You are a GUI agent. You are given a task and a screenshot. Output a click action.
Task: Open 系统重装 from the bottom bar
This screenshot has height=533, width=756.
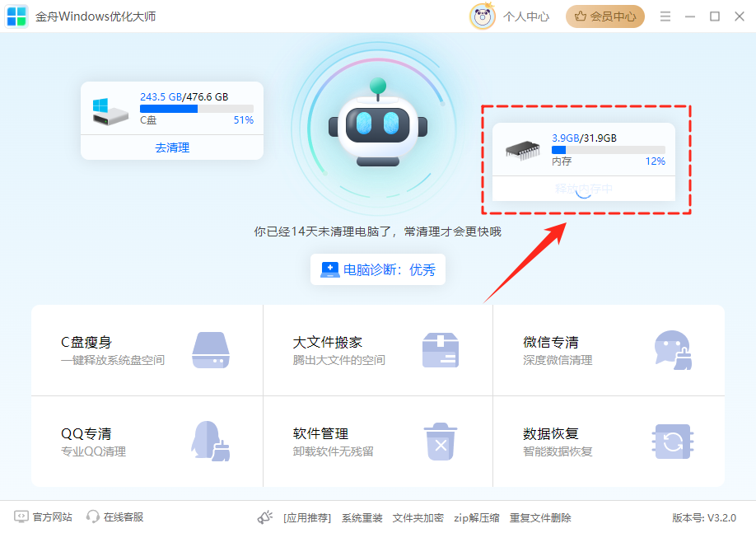click(362, 517)
